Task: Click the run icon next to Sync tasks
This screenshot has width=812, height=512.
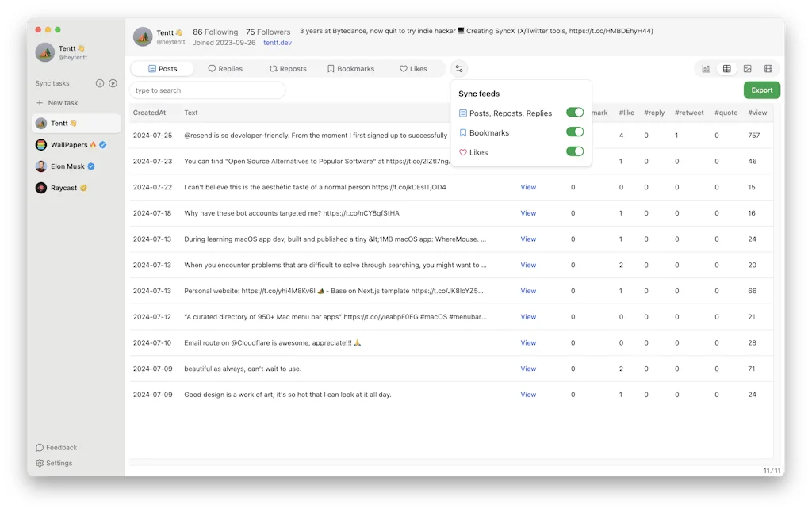Action: (112, 83)
